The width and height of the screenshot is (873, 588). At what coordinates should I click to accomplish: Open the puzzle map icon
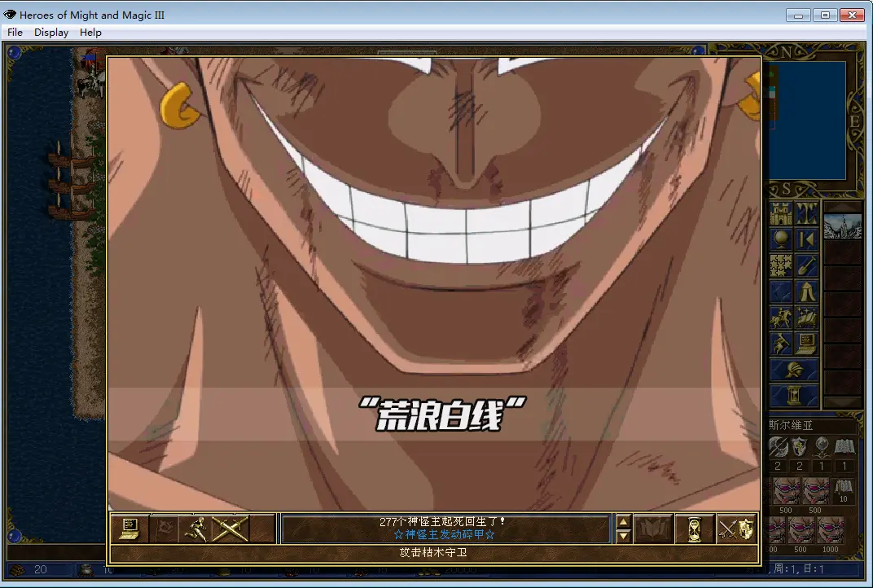[782, 265]
